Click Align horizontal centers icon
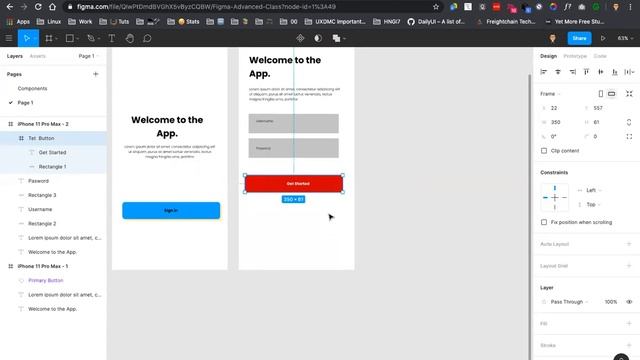The width and height of the screenshot is (640, 360). [558, 72]
